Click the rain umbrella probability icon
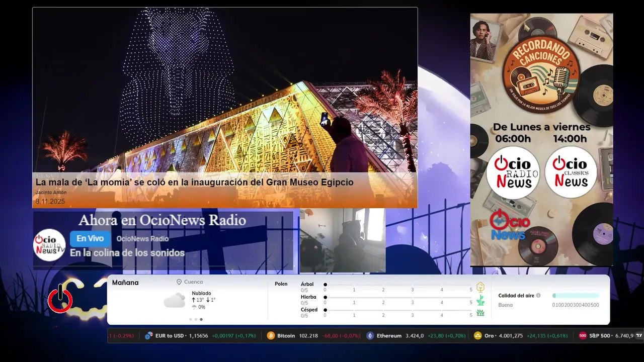The height and width of the screenshot is (362, 644). 194,307
